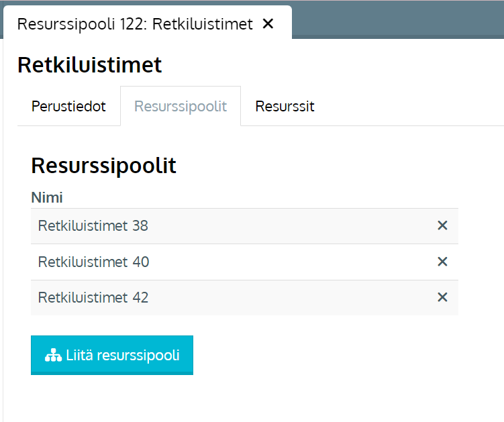This screenshot has width=504, height=422.
Task: Open the Resurssit tab
Action: point(285,107)
